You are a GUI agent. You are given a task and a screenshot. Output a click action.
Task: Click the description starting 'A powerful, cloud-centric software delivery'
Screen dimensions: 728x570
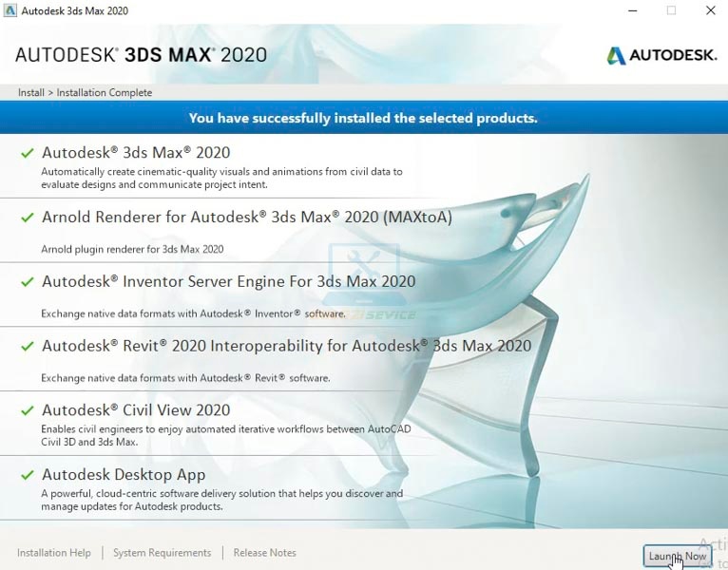(x=222, y=500)
